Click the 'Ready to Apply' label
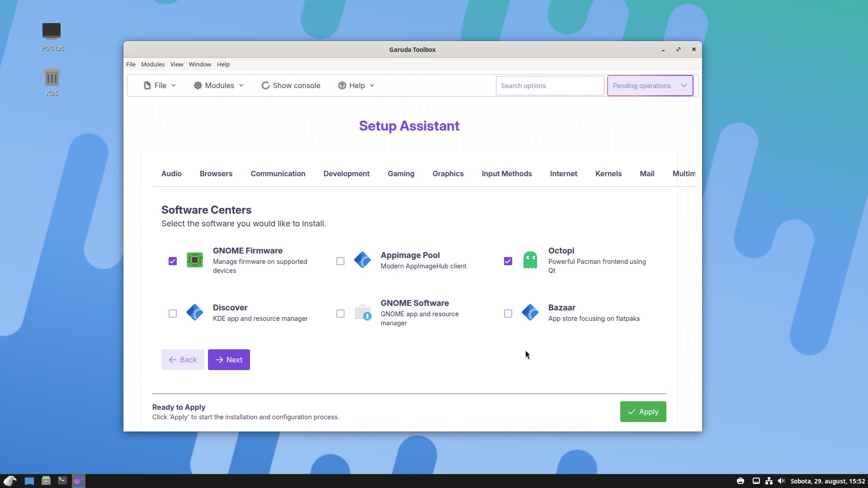Image resolution: width=868 pixels, height=488 pixels. click(179, 407)
